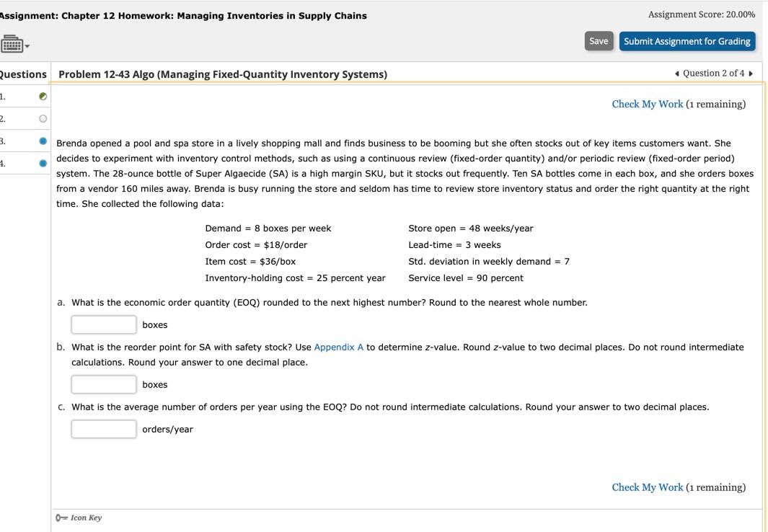Screen dimensions: 768x532
Task: Submit Assignment for Grading
Action: [687, 41]
